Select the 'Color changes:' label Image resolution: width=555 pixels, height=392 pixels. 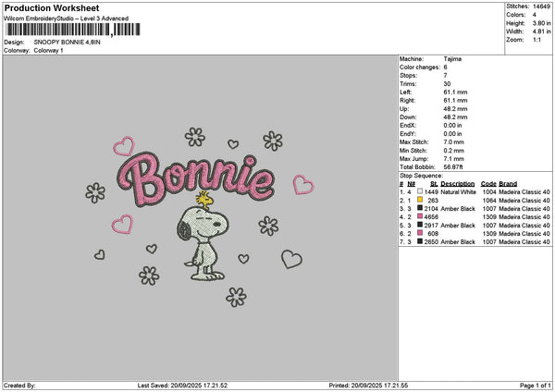pos(420,67)
